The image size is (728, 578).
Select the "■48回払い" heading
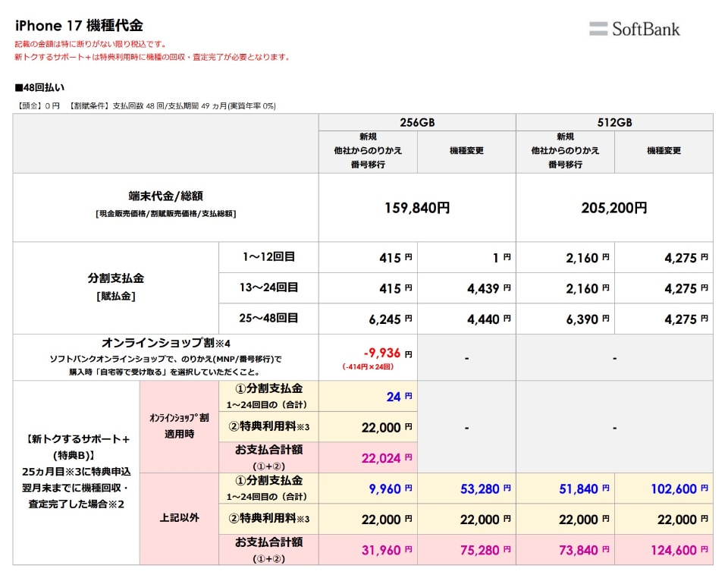[x=39, y=88]
